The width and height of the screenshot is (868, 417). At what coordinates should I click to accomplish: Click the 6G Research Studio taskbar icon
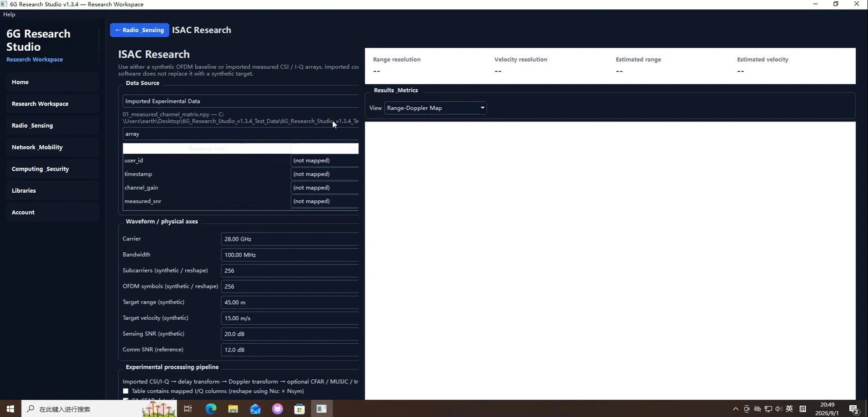pos(322,409)
